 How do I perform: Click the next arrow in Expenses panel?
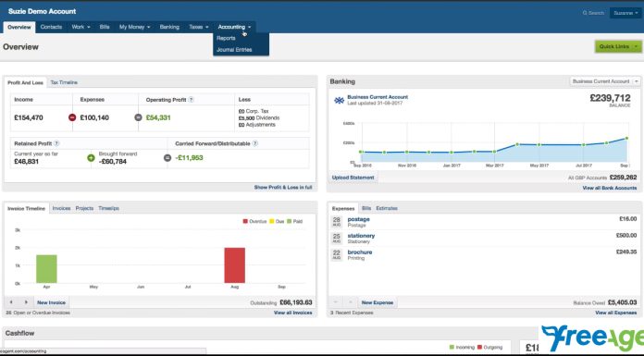351,302
